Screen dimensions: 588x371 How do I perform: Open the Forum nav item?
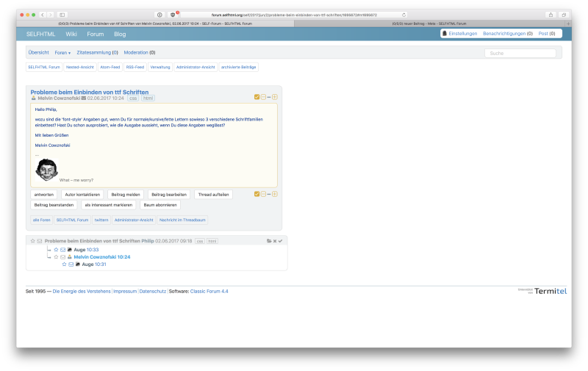click(96, 34)
